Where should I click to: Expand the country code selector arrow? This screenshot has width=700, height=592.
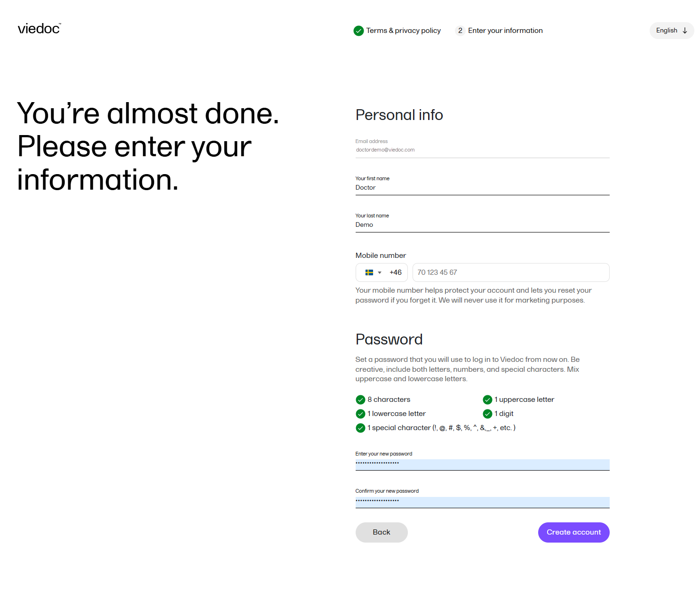380,272
